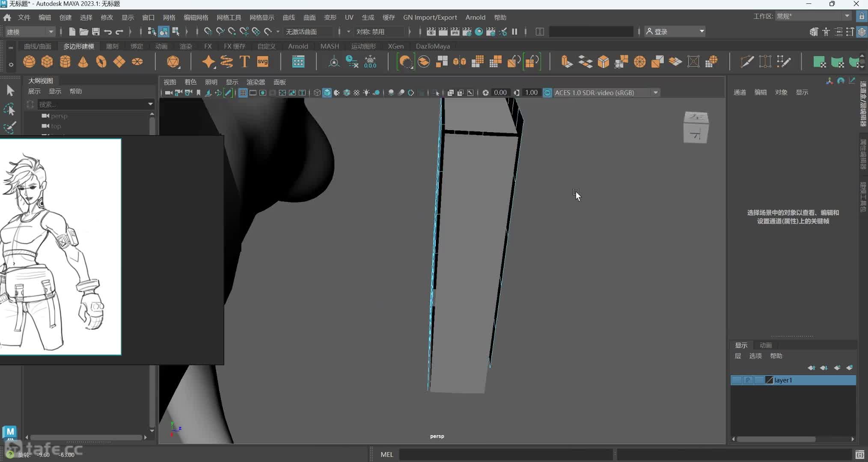Select the Paint Selection tool
This screenshot has width=868, height=462.
pyautogui.click(x=10, y=127)
